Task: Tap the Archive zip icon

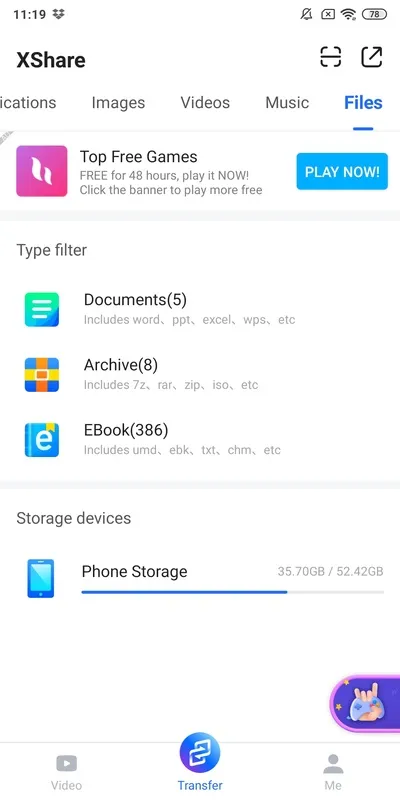Action: pyautogui.click(x=42, y=374)
